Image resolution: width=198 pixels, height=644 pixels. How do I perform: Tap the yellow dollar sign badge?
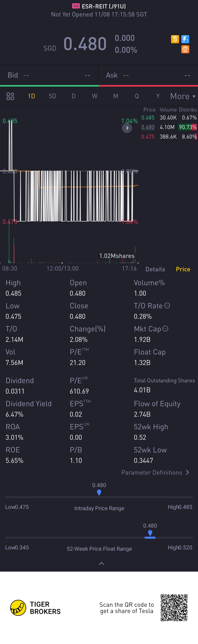tap(175, 39)
